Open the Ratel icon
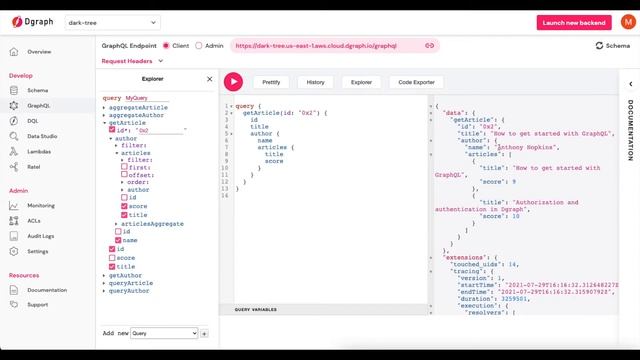This screenshot has height=360, width=640. pyautogui.click(x=14, y=167)
